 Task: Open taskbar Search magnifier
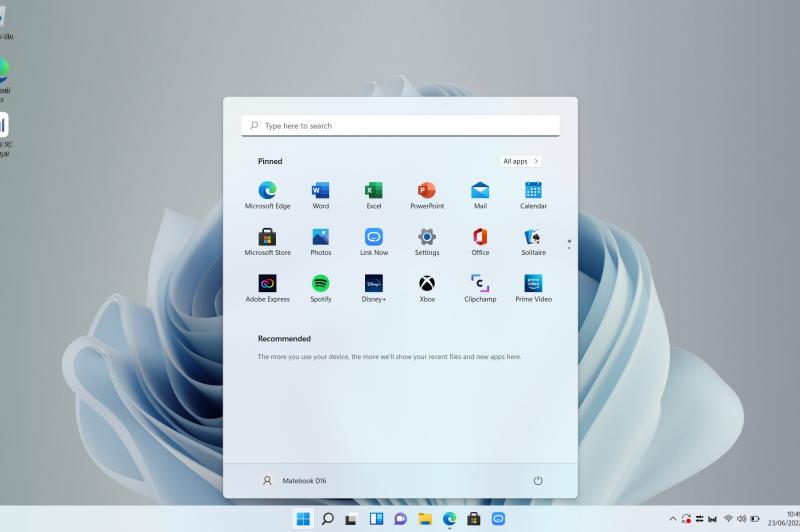pyautogui.click(x=328, y=519)
